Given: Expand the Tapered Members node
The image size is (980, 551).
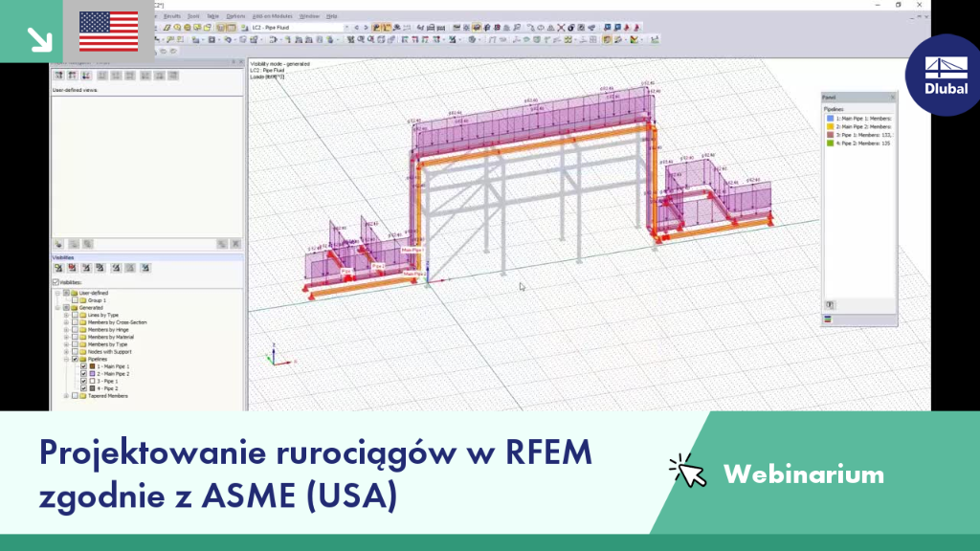Looking at the screenshot, I should (66, 396).
